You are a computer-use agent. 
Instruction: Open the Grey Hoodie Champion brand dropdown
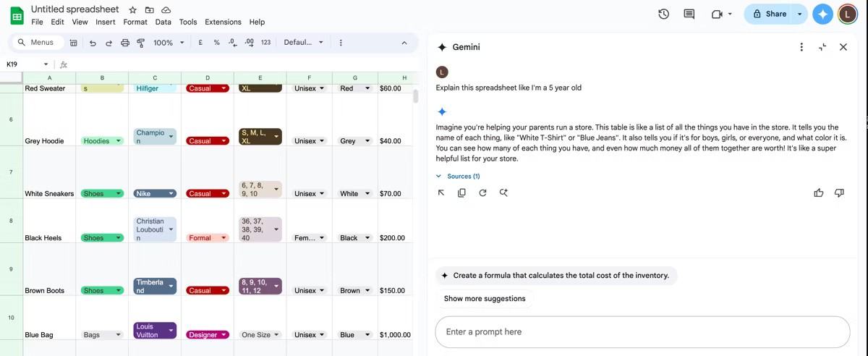(x=171, y=136)
